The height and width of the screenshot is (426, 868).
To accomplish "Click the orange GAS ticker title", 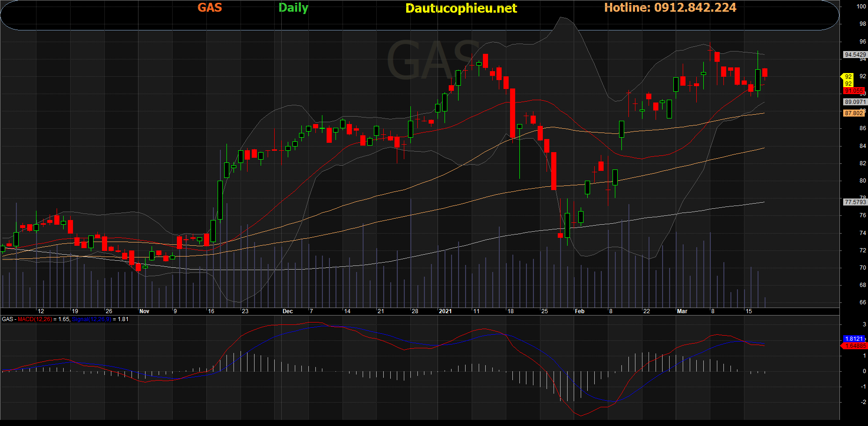I will click(x=209, y=7).
